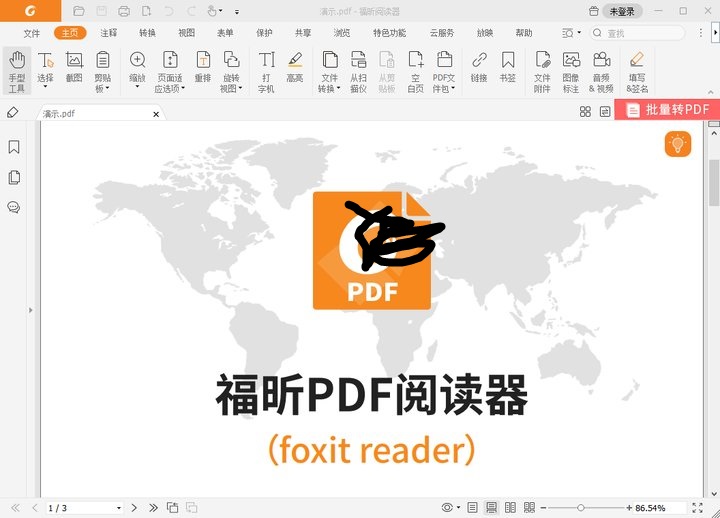Enable continuous facing view mode
The image size is (720, 518).
(529, 507)
